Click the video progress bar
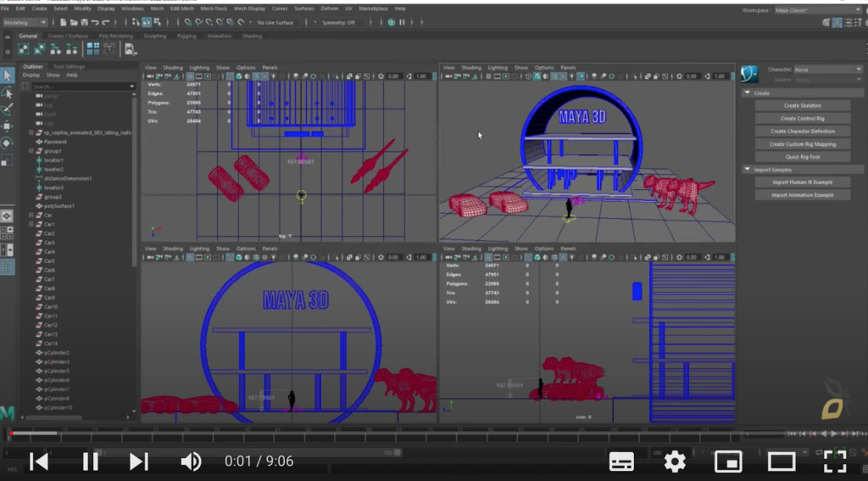868x481 pixels. 434,433
